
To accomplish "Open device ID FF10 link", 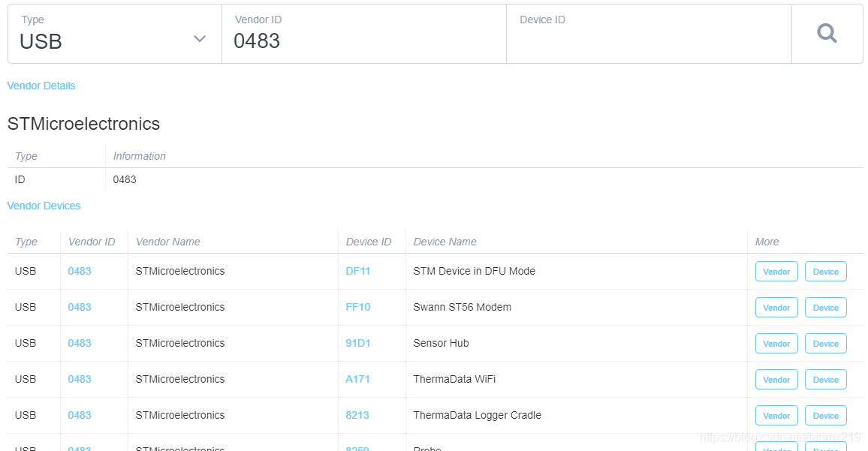I will tap(357, 307).
